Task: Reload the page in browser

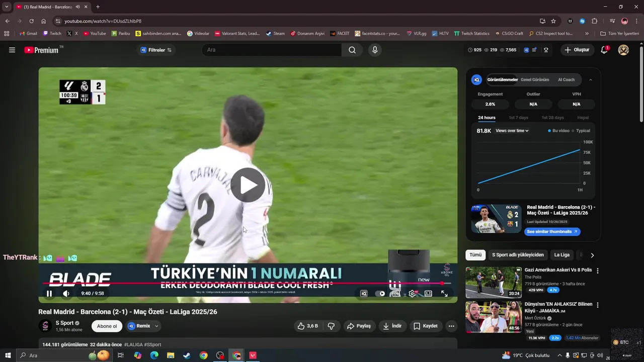Action: [x=31, y=21]
